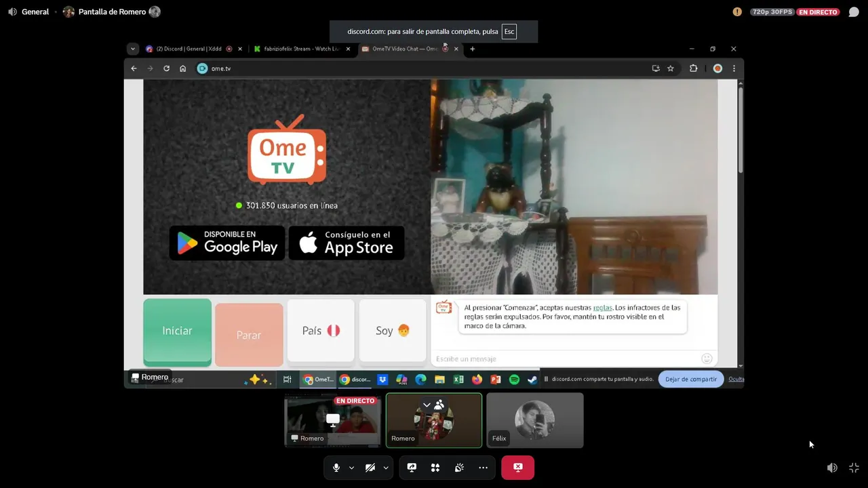Open the emoji smiley icon in message box
This screenshot has width=868, height=488.
click(x=707, y=359)
